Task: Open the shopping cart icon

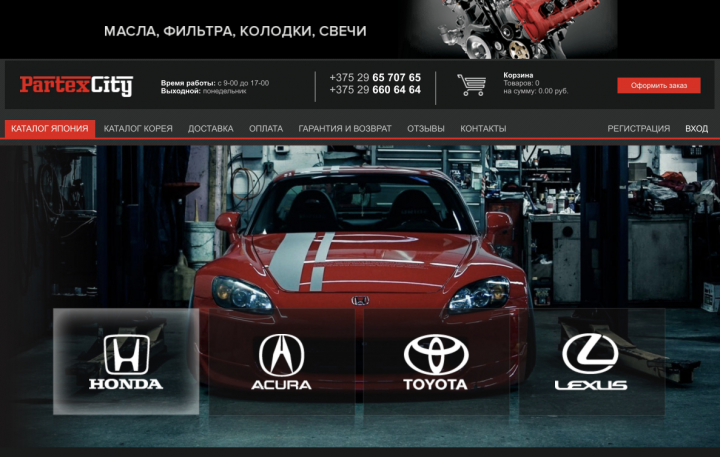Action: click(472, 85)
